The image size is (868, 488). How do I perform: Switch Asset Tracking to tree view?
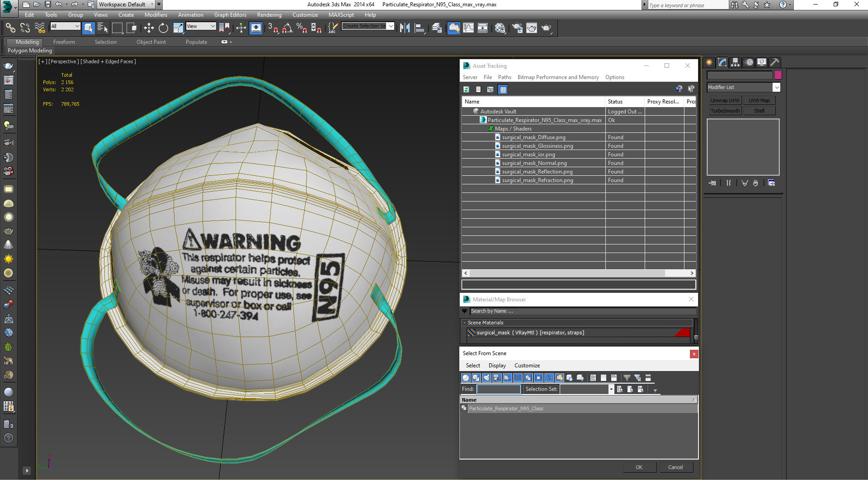[x=491, y=89]
